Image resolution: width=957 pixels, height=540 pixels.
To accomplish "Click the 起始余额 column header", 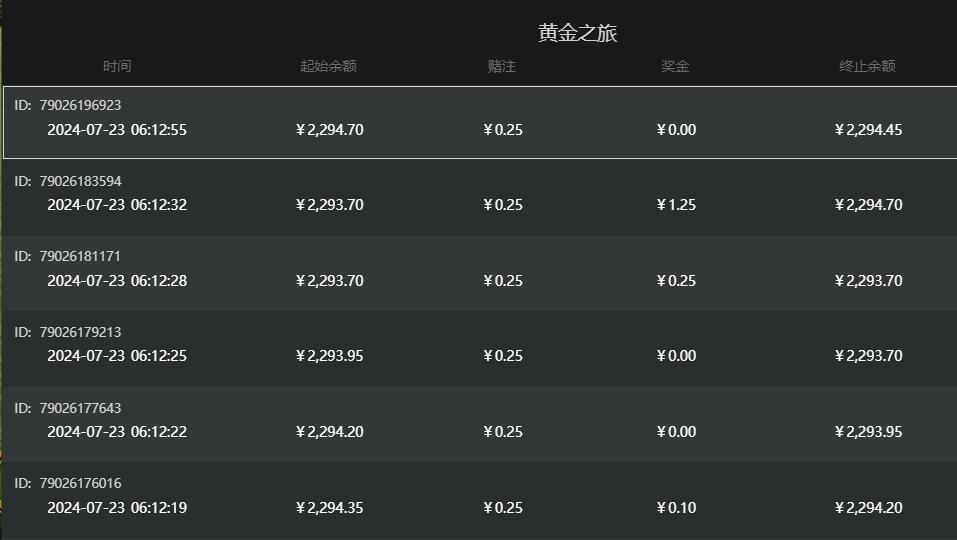I will pos(328,66).
